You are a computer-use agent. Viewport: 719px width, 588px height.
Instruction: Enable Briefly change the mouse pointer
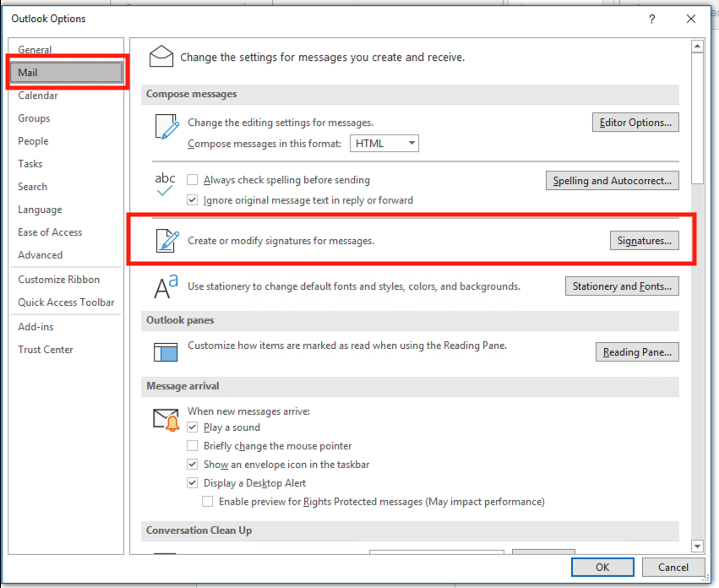tap(193, 446)
